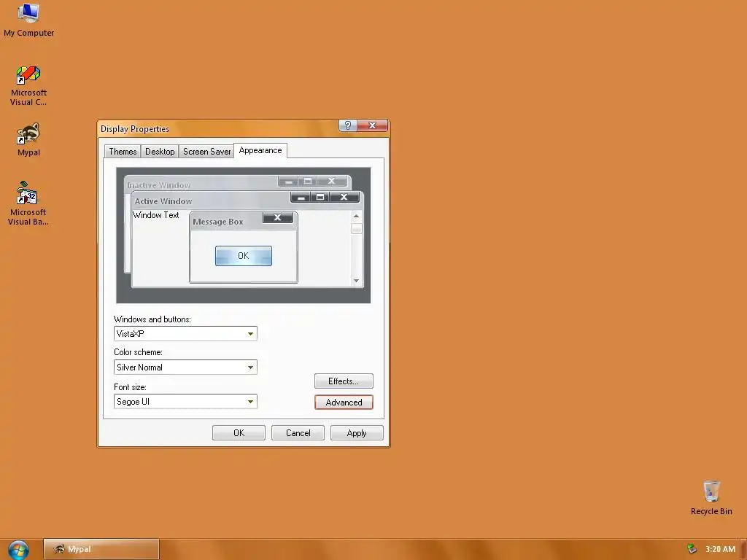Image resolution: width=747 pixels, height=560 pixels.
Task: Open the Color scheme dropdown
Action: tap(185, 367)
